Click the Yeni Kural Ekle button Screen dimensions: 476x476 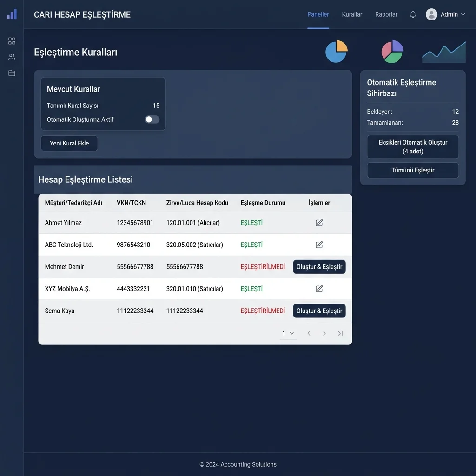(69, 143)
